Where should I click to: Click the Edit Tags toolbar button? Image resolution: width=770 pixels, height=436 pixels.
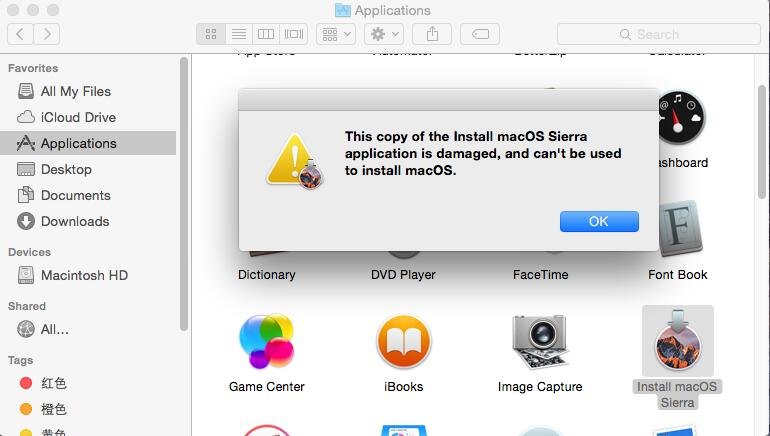[480, 34]
